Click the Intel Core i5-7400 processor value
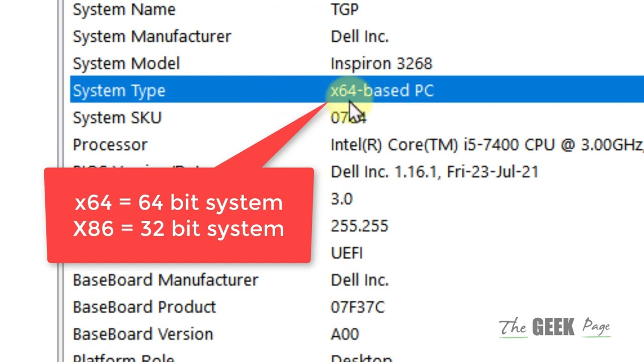644x362 pixels. pyautogui.click(x=483, y=145)
